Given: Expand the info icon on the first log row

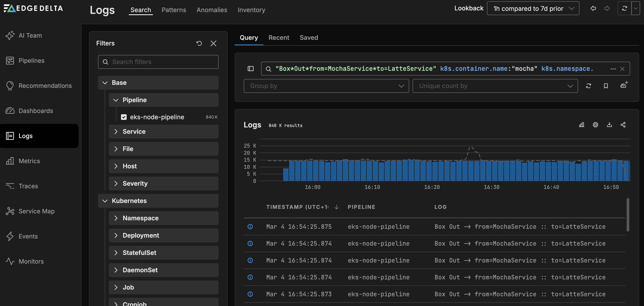Looking at the screenshot, I should coord(250,226).
